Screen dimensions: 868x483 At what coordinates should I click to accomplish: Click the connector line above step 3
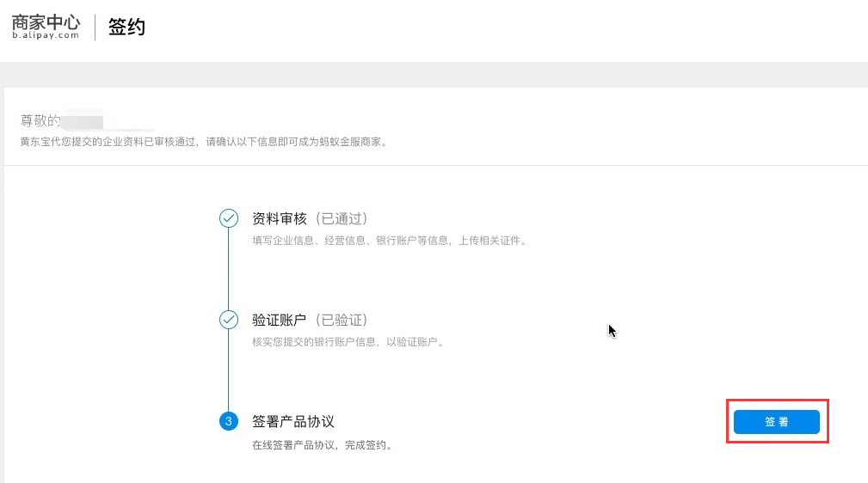pos(229,370)
